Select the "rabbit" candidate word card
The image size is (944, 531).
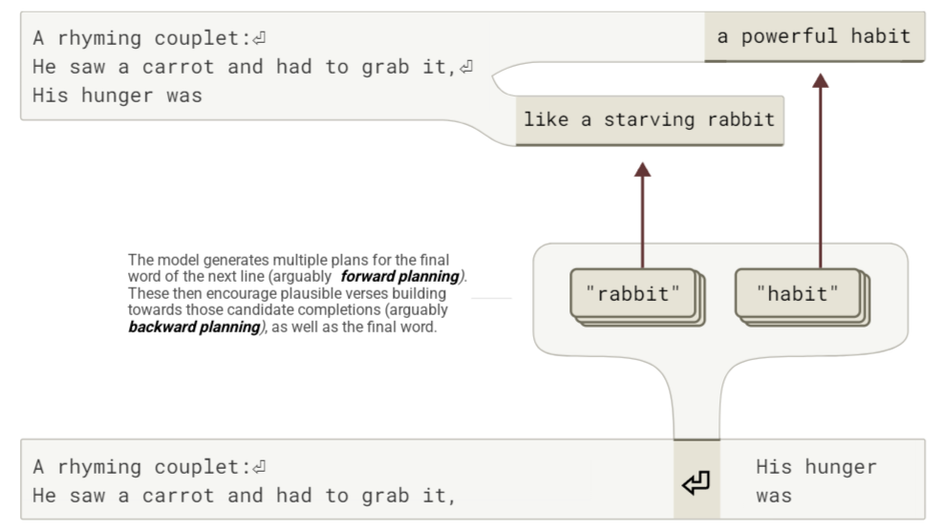pyautogui.click(x=633, y=293)
